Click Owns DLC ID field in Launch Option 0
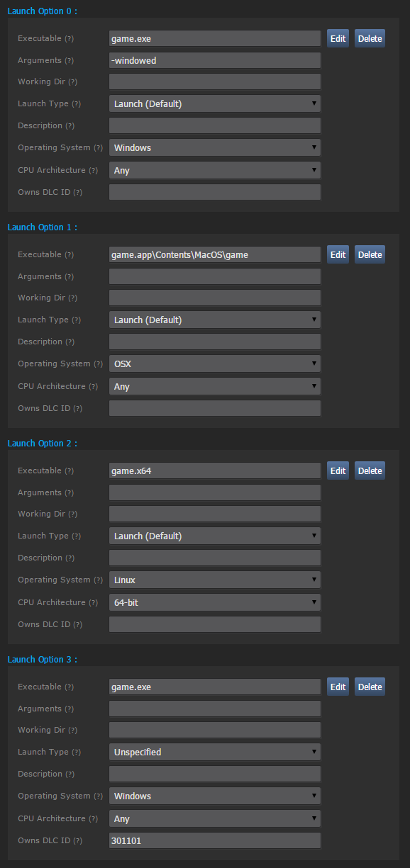410x868 pixels. 215,192
